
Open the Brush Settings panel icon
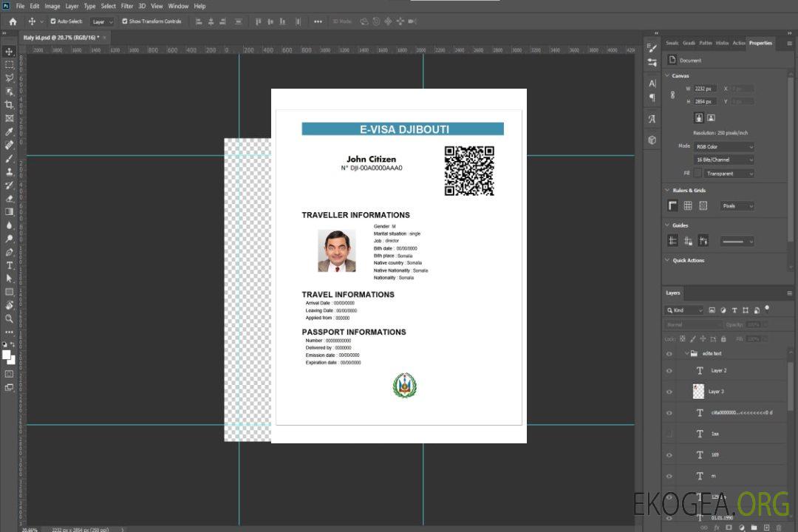(652, 48)
